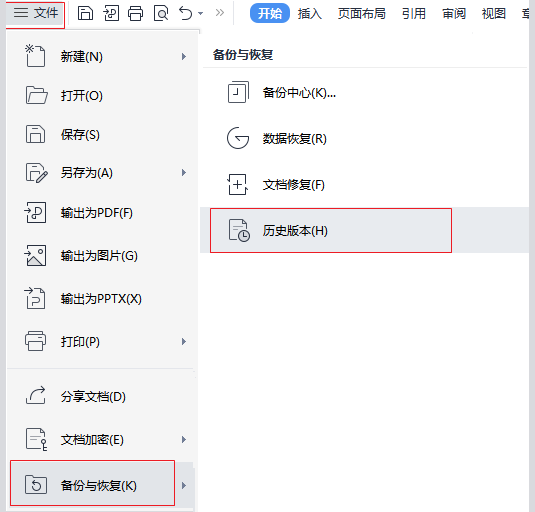This screenshot has height=512, width=535.
Task: Expand the 另存为(A) submenu arrow
Action: [x=184, y=173]
